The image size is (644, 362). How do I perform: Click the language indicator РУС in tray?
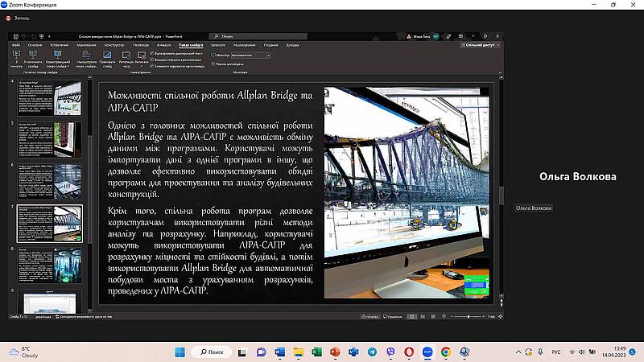click(556, 352)
